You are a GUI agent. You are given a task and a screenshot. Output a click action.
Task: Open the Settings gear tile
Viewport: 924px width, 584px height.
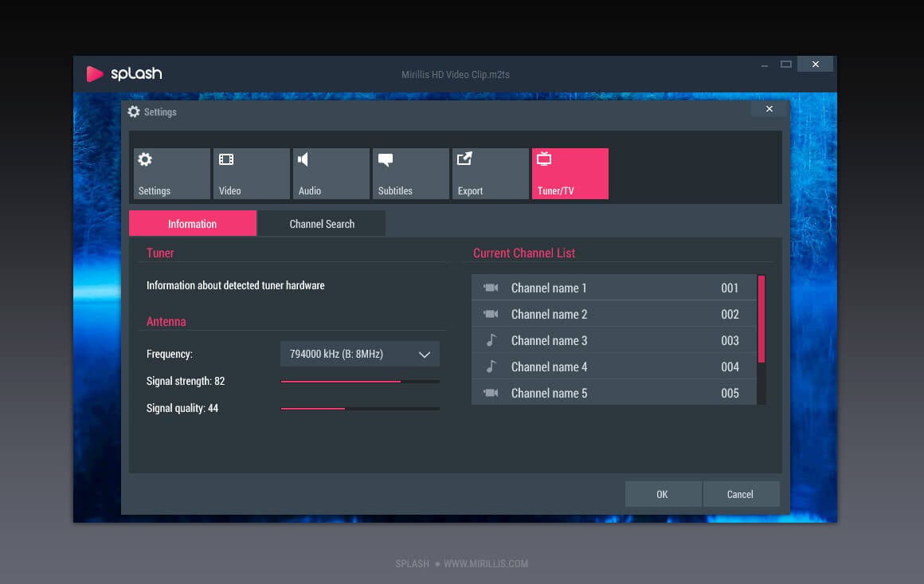(x=171, y=174)
